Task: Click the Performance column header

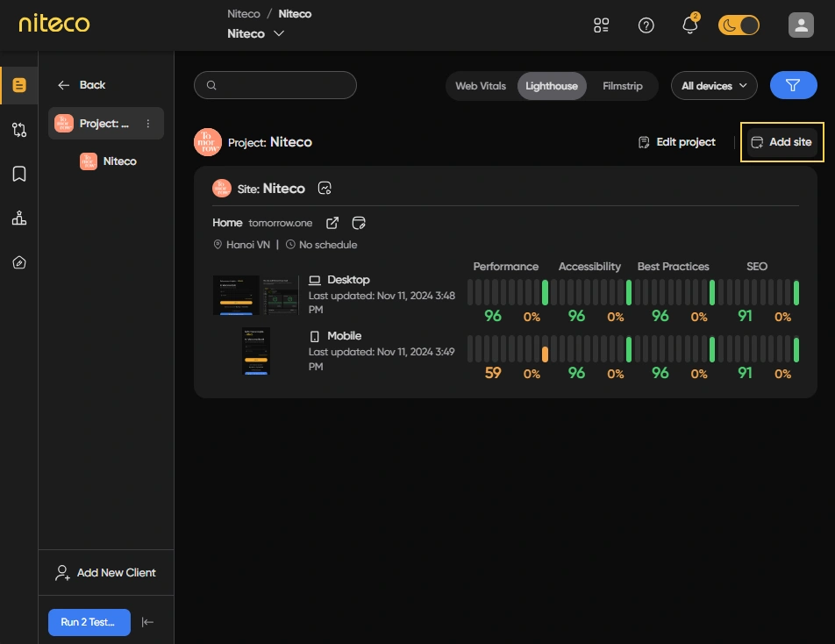Action: coord(506,267)
